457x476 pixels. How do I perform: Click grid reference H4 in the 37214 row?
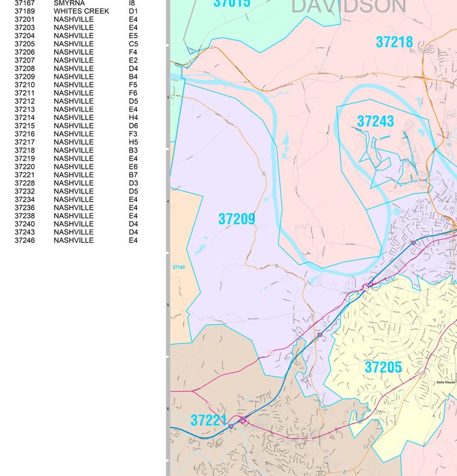click(133, 117)
